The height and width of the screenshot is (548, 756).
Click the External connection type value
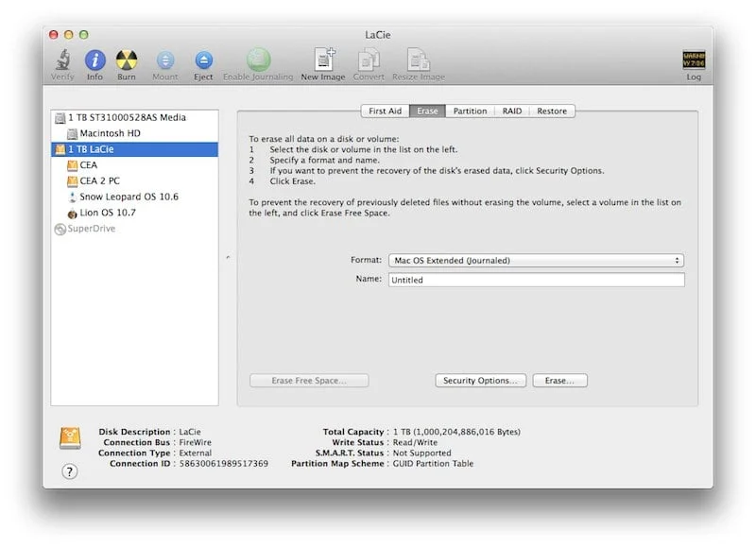(196, 454)
